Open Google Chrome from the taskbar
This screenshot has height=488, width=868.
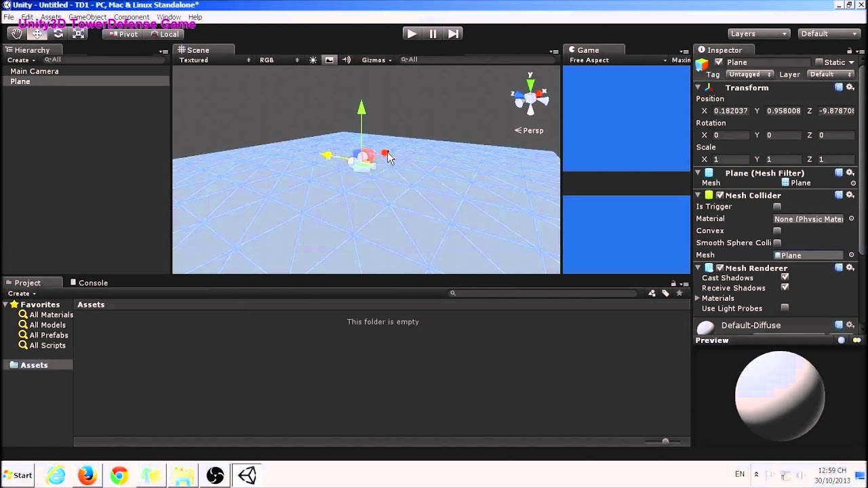[x=119, y=476]
